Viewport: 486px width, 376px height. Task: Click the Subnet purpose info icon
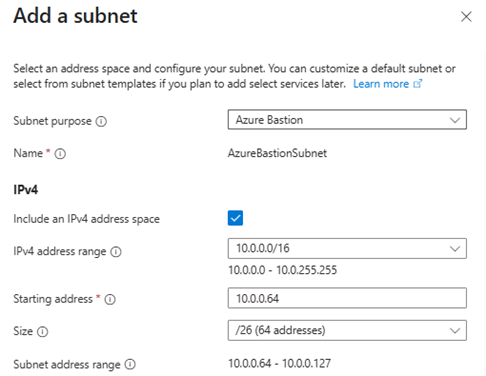click(101, 121)
